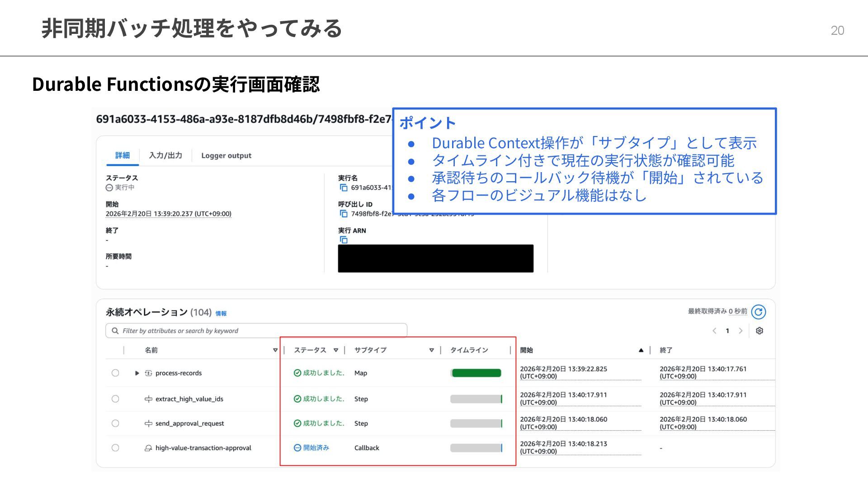Switch to the Input/Output tab
The width and height of the screenshot is (868, 488).
(165, 155)
